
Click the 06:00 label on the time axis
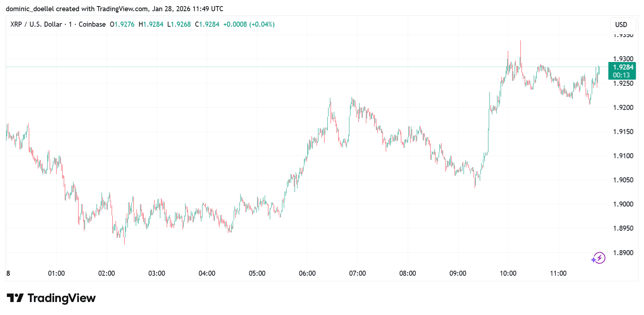307,273
